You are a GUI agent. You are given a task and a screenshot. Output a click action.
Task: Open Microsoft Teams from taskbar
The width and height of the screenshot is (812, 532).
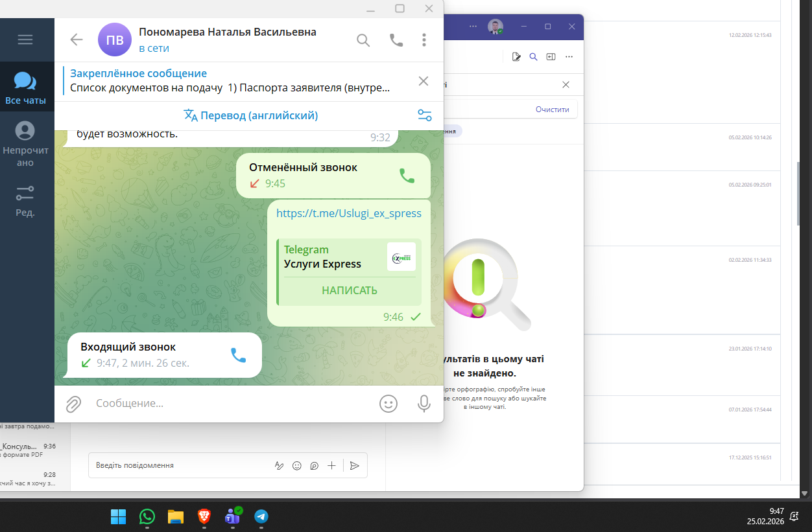(233, 516)
